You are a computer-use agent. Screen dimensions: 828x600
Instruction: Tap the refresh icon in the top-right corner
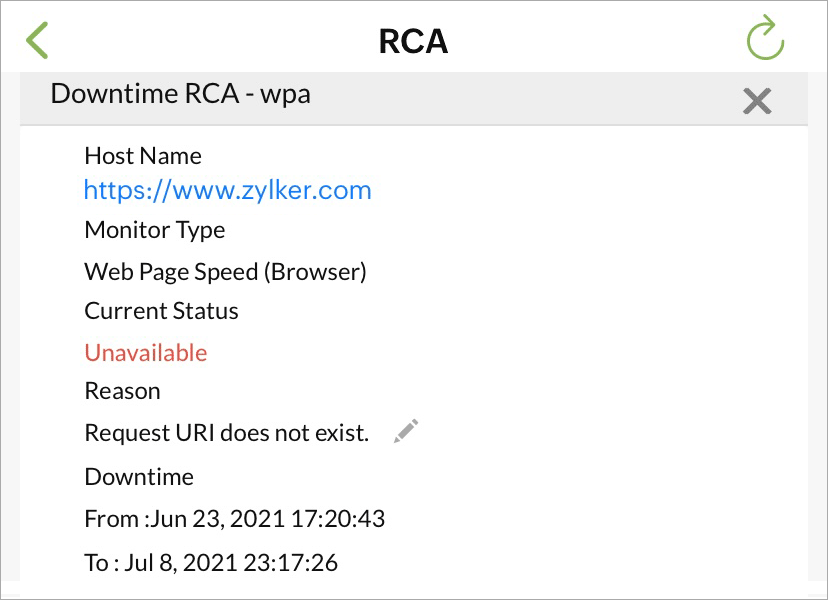[x=764, y=39]
